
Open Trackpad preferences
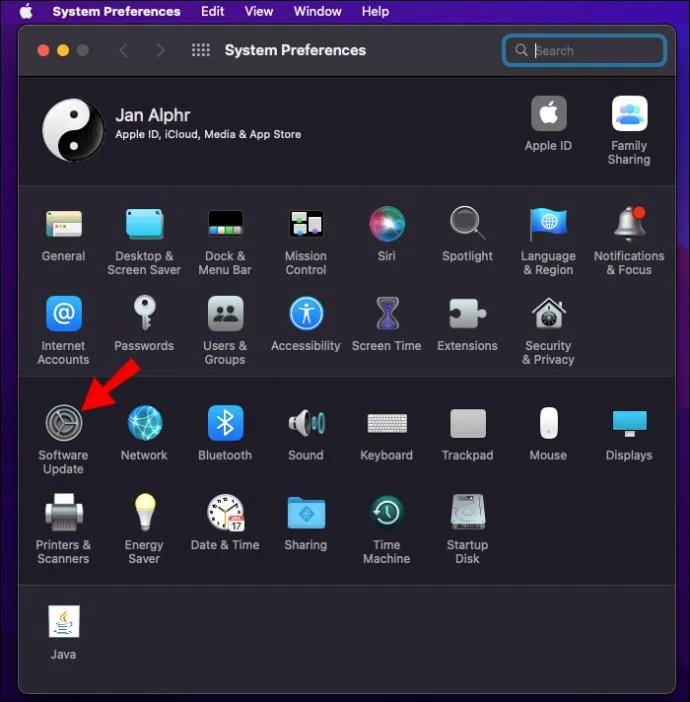pos(468,423)
